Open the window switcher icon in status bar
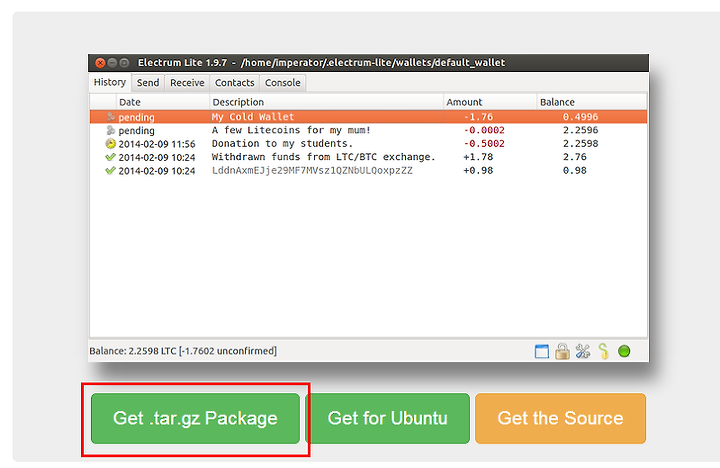 [x=542, y=352]
